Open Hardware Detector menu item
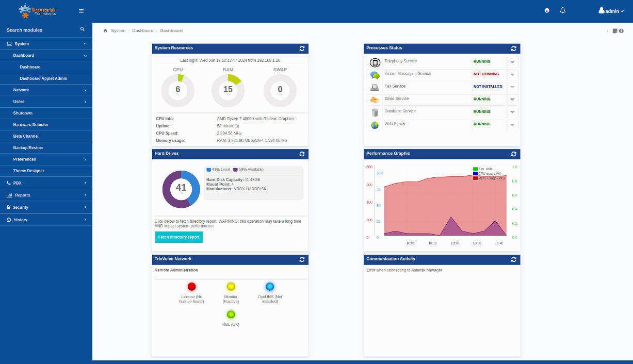This screenshot has width=633, height=364. [x=31, y=125]
